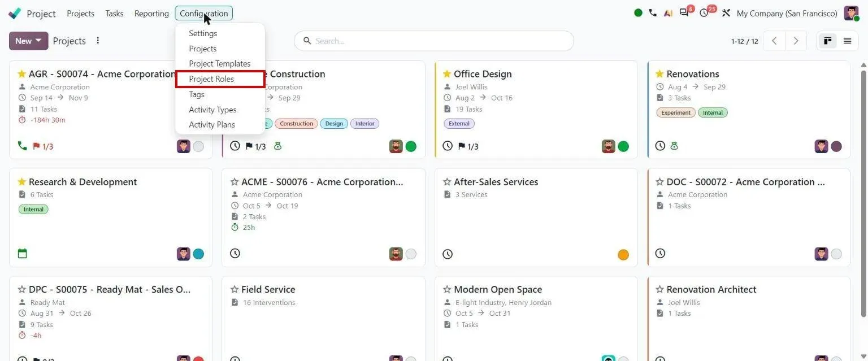Click assignee avatar on Renovations card

pyautogui.click(x=821, y=146)
